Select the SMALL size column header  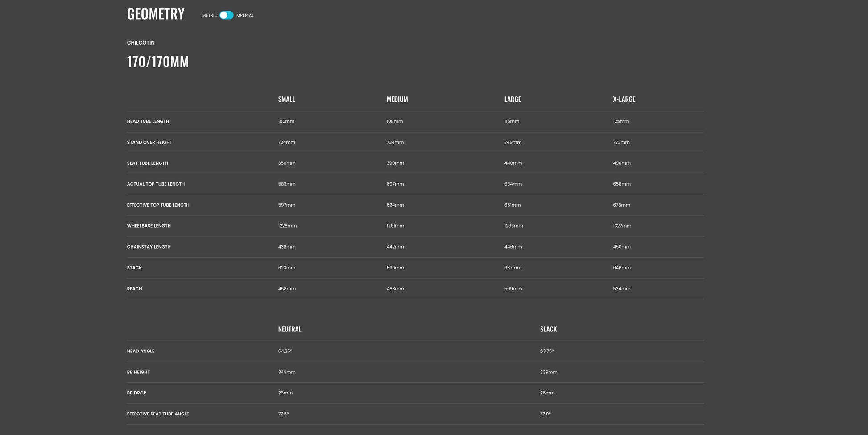pyautogui.click(x=286, y=99)
